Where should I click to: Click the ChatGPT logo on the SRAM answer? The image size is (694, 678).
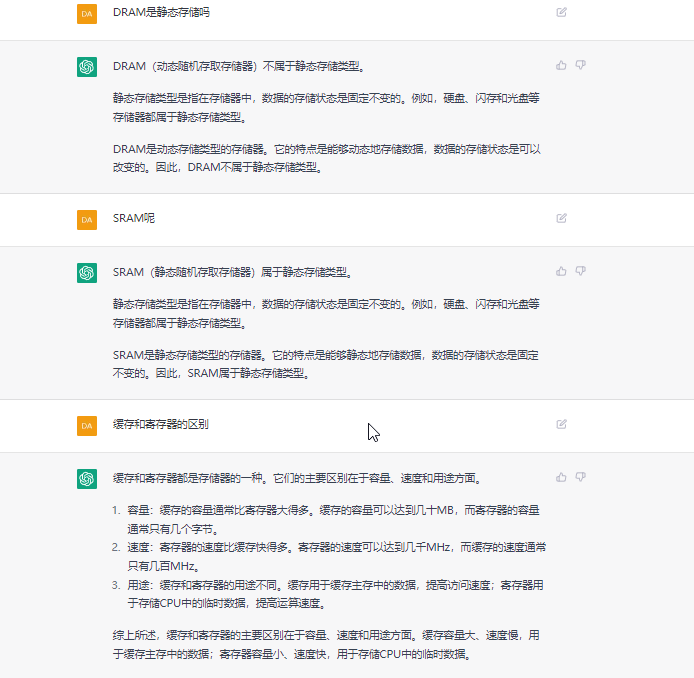[x=87, y=273]
